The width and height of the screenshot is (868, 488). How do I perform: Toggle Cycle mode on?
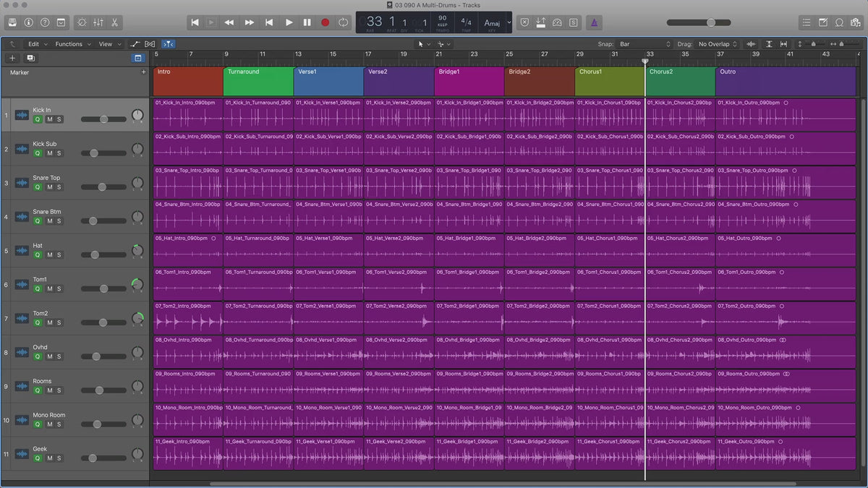pos(343,22)
